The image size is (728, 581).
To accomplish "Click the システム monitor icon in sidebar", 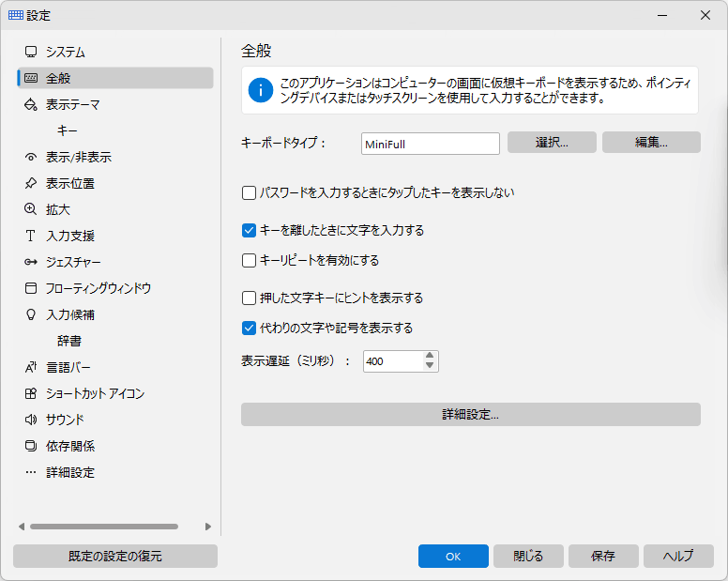I will click(31, 52).
